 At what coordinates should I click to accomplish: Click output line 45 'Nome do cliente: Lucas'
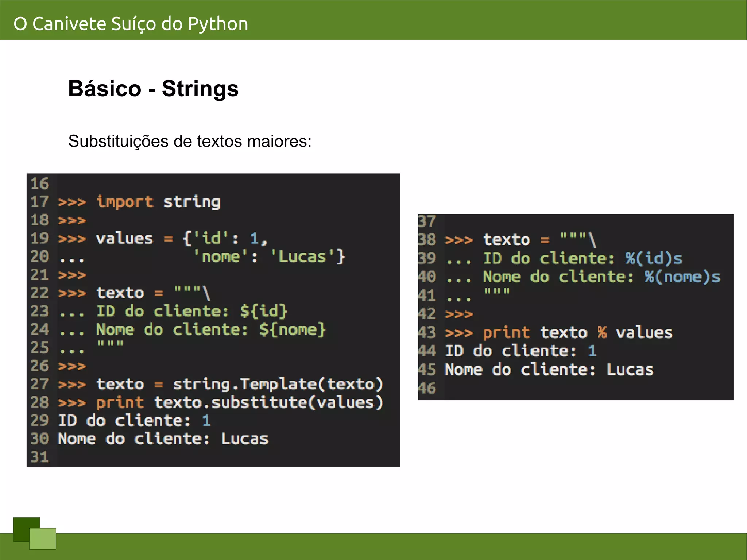pyautogui.click(x=549, y=370)
